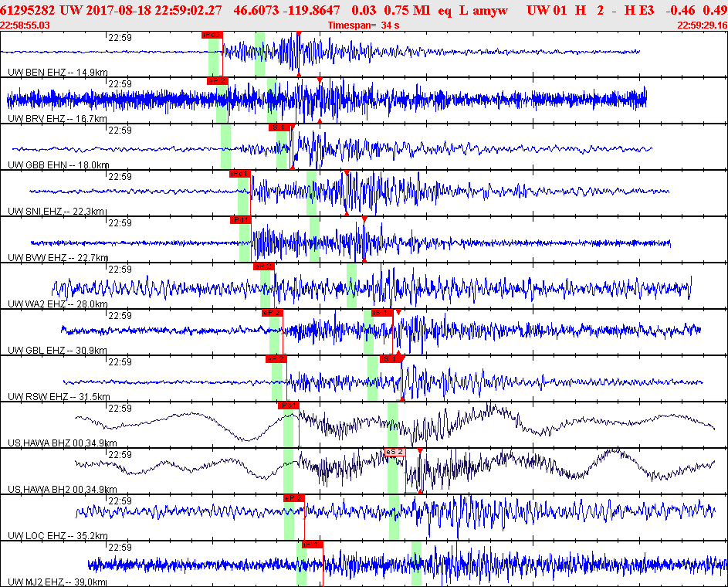Select the eP 2 pick flag on LOC trace

(294, 499)
